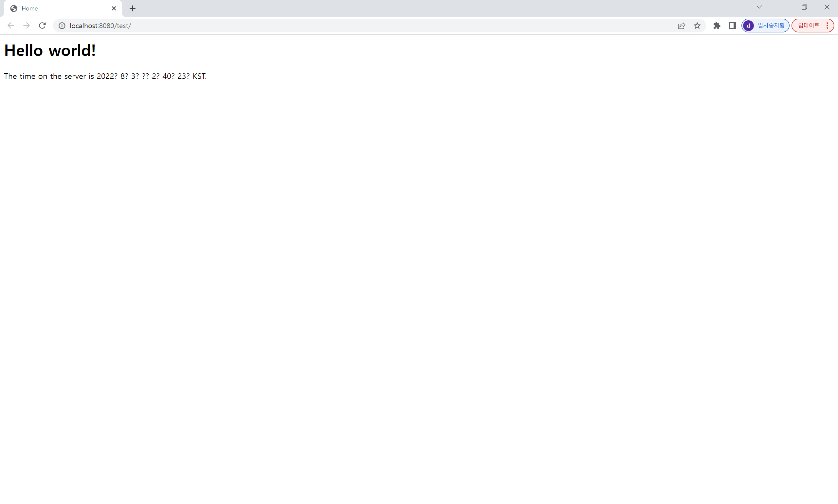Screen dimensions: 838x504
Task: Open the site information icon
Action: tap(62, 26)
